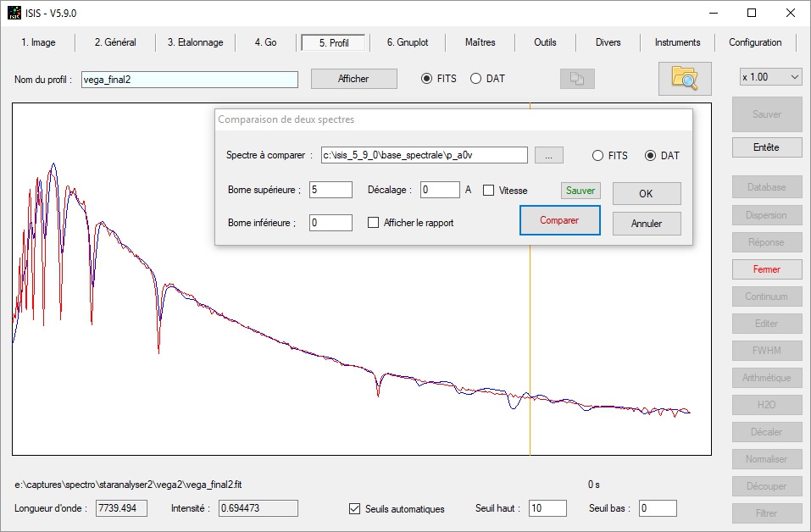The height and width of the screenshot is (532, 811).
Task: Switch to the 1. Image tab
Action: coord(38,42)
